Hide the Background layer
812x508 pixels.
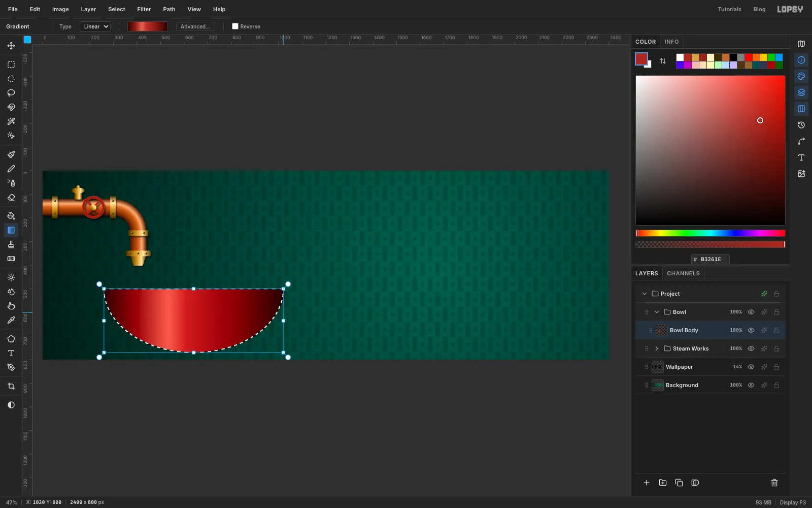pyautogui.click(x=751, y=385)
